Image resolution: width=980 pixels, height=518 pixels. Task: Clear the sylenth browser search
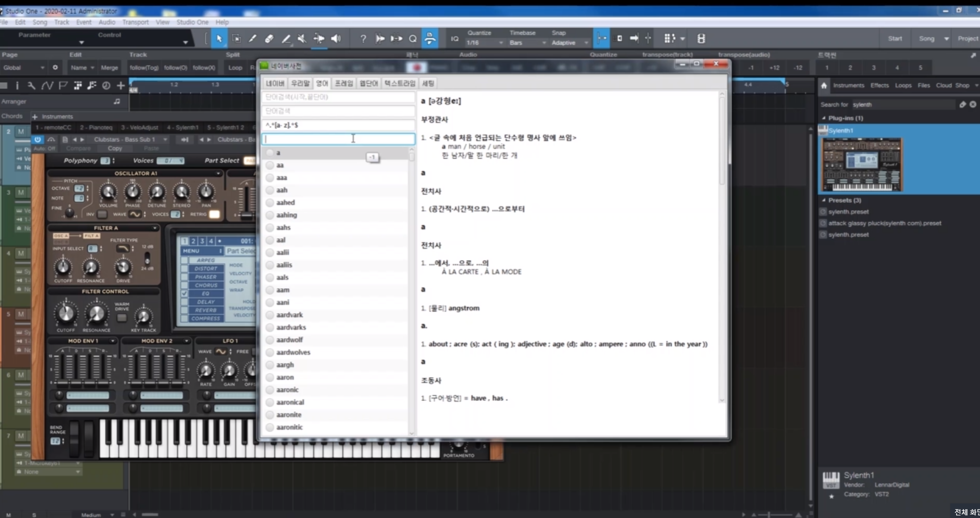point(973,105)
